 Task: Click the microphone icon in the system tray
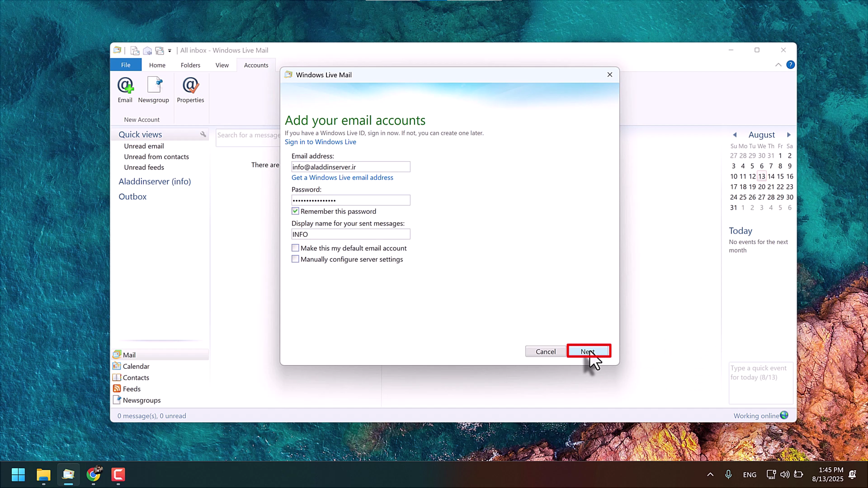pyautogui.click(x=728, y=474)
